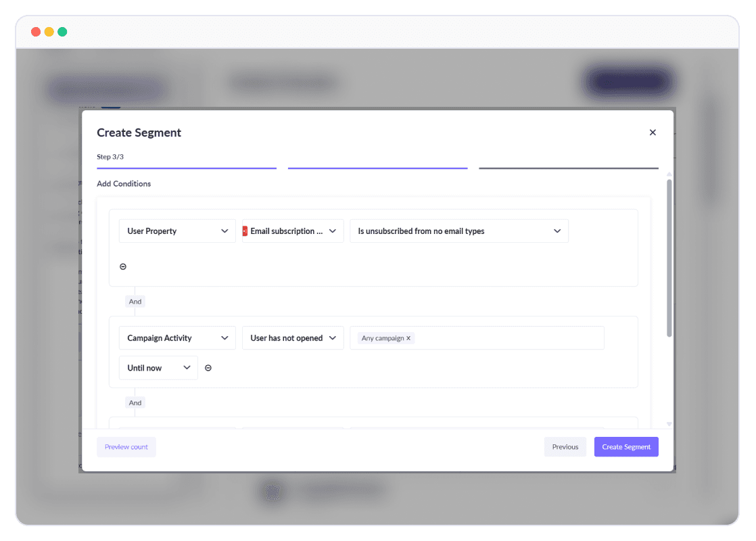The height and width of the screenshot is (541, 756).
Task: Click the red Email subscription property icon
Action: [245, 231]
